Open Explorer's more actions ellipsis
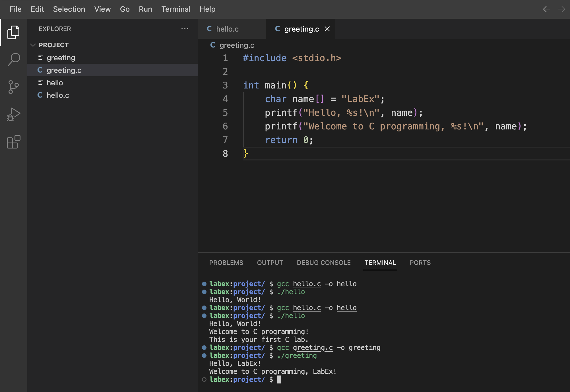Viewport: 570px width, 392px height. click(x=185, y=29)
